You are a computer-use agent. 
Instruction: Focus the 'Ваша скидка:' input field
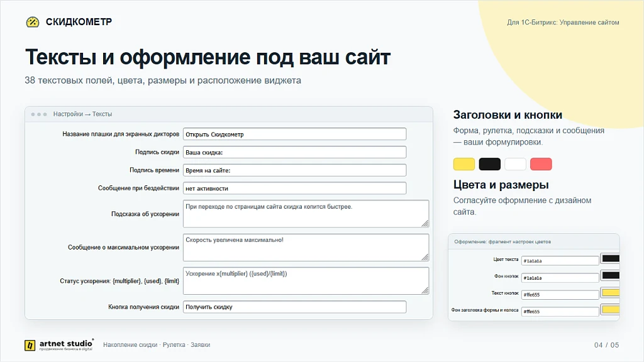[294, 152]
